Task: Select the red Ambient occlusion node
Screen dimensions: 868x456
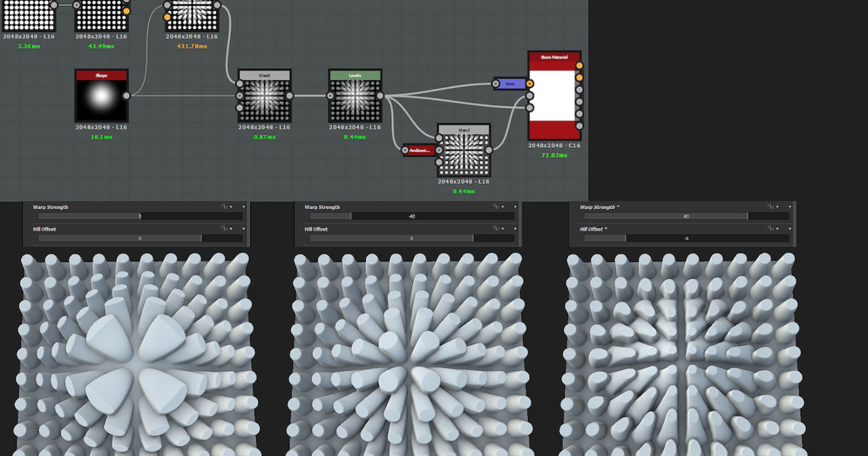Action: coord(419,150)
